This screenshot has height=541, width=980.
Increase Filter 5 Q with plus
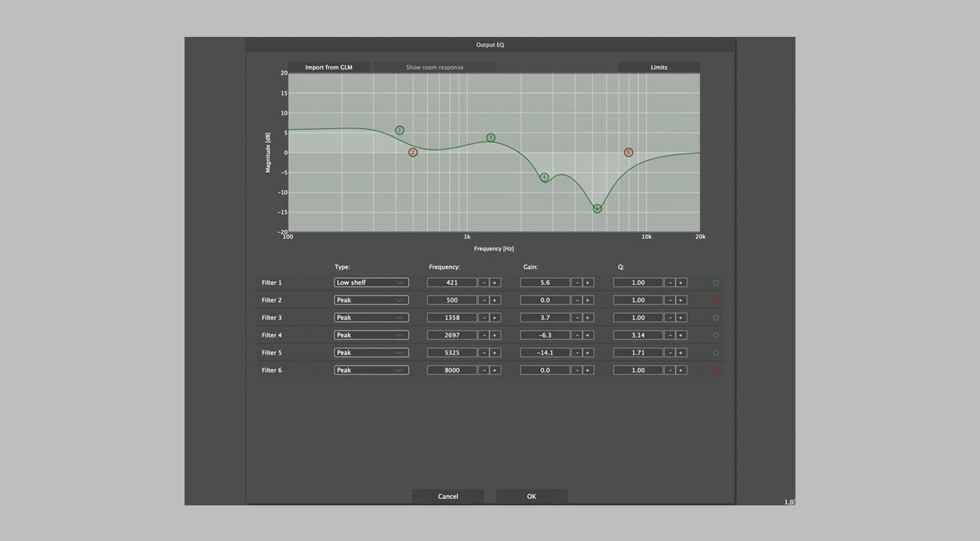click(x=681, y=353)
